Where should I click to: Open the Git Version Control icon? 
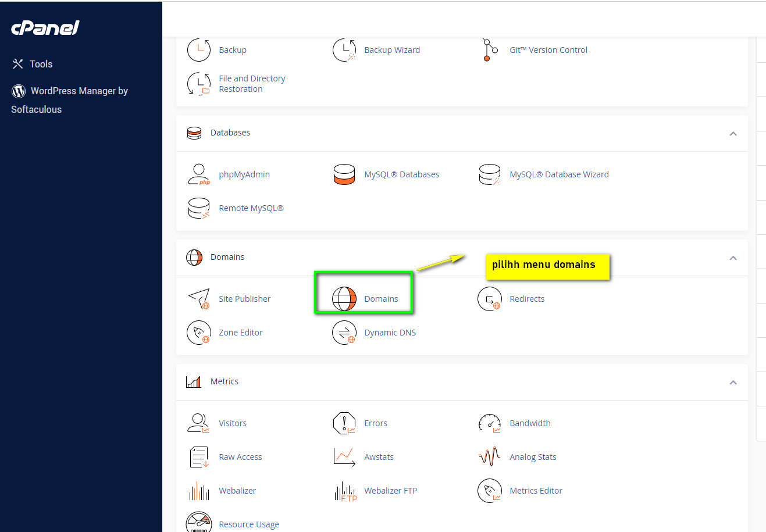point(490,50)
